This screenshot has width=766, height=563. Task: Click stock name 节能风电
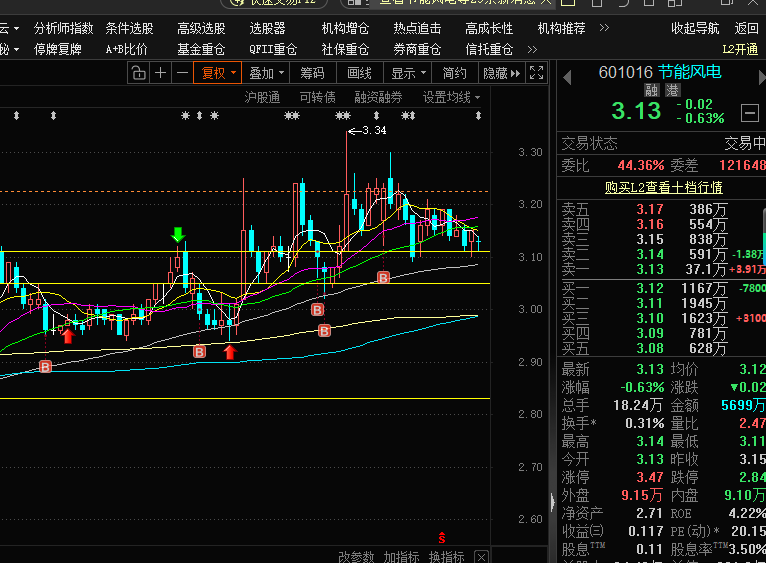point(690,72)
